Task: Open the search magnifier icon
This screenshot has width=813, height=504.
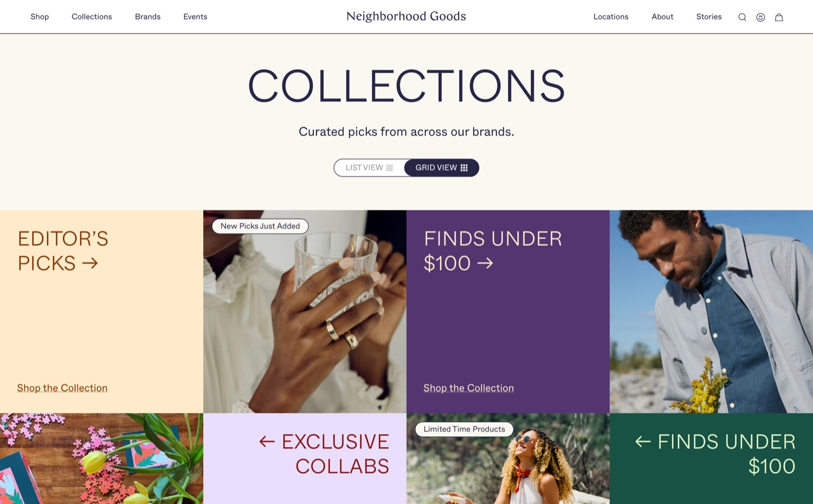Action: [742, 17]
